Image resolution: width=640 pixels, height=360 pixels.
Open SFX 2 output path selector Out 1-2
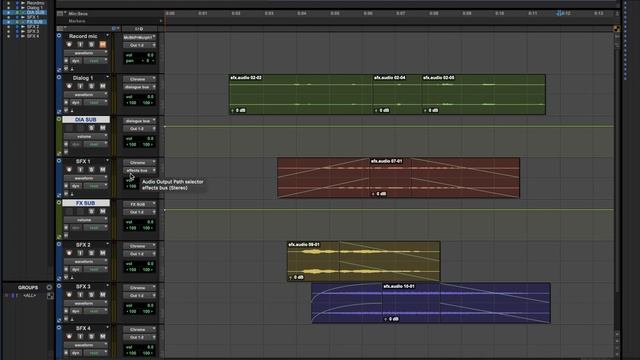(x=140, y=254)
